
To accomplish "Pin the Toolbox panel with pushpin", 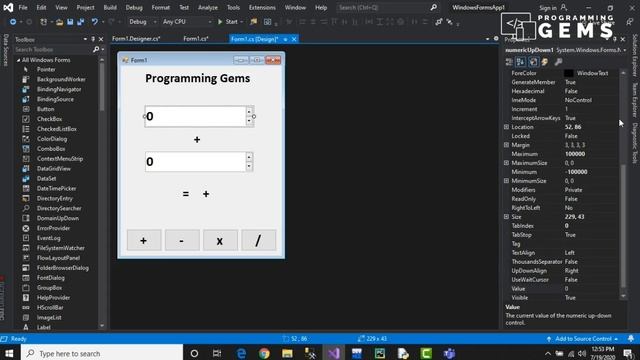I will coord(93,40).
